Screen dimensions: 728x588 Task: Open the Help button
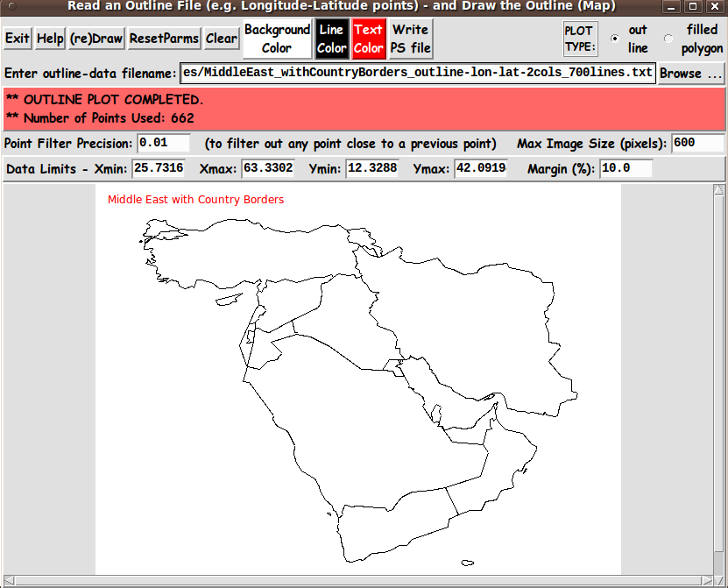click(50, 39)
